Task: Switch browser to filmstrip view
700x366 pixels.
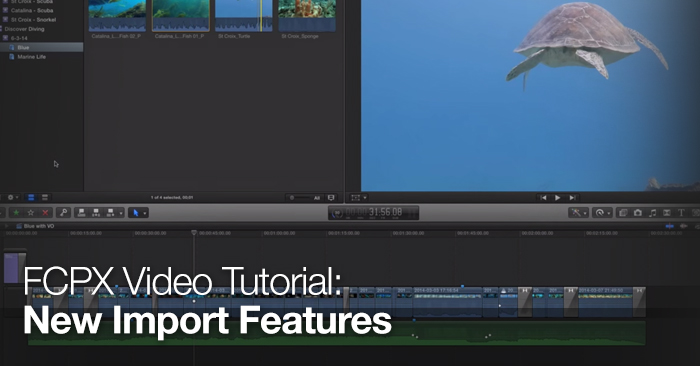Action: pyautogui.click(x=31, y=197)
